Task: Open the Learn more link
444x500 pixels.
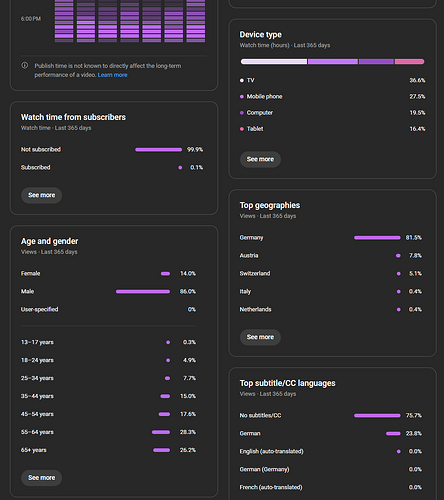Action: point(112,75)
